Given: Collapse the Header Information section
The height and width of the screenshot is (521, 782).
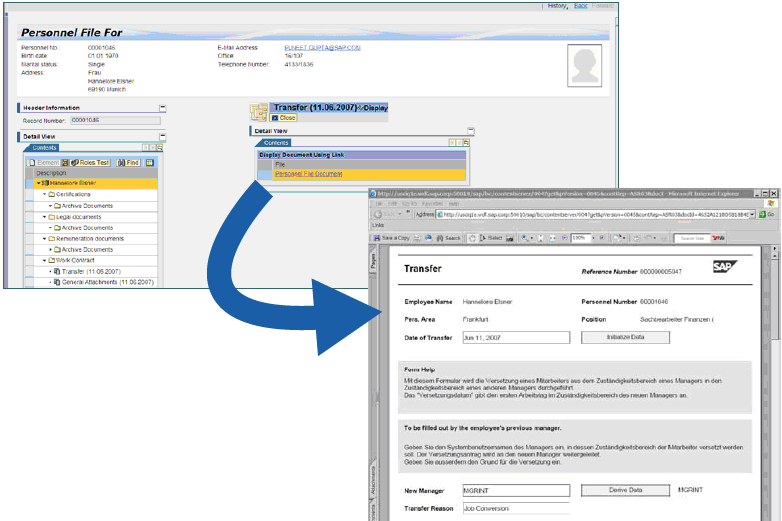Looking at the screenshot, I should pos(162,108).
